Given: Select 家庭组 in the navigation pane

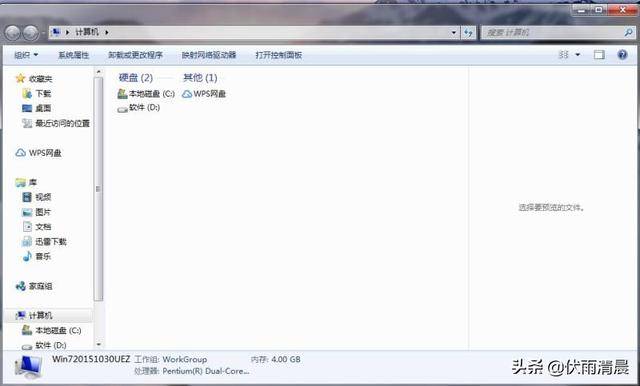Looking at the screenshot, I should click(x=40, y=286).
